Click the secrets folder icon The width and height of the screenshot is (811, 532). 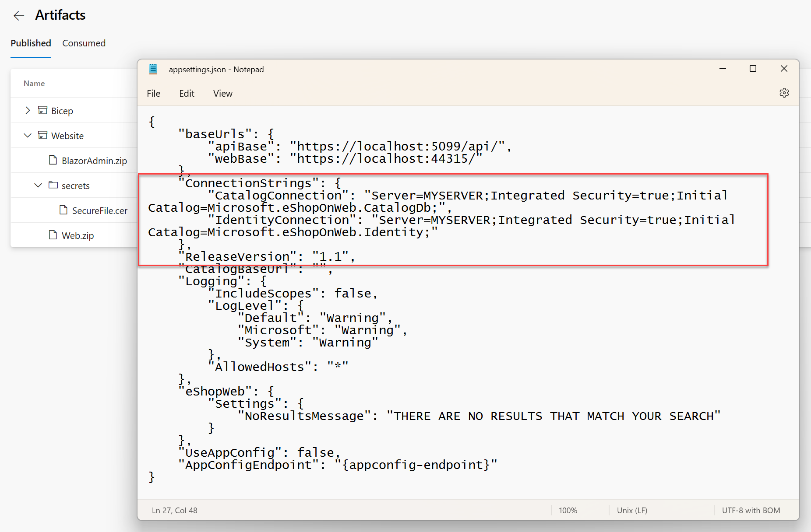(53, 185)
